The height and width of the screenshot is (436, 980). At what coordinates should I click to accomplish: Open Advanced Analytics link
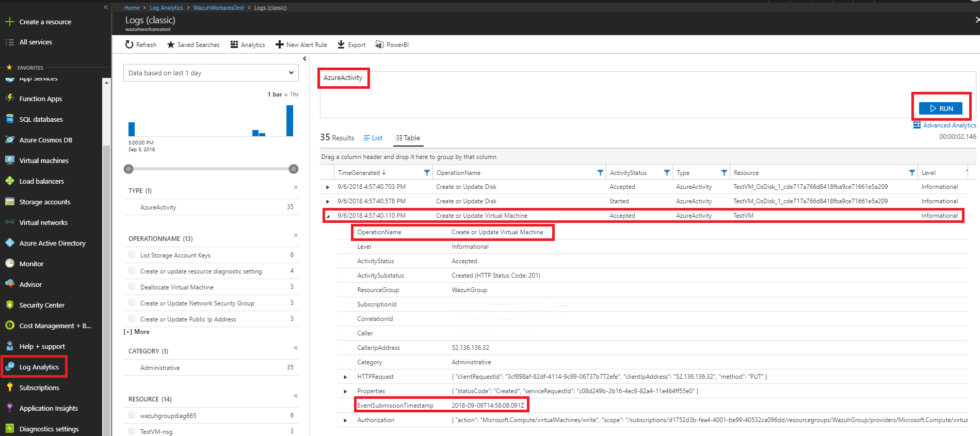pos(944,125)
